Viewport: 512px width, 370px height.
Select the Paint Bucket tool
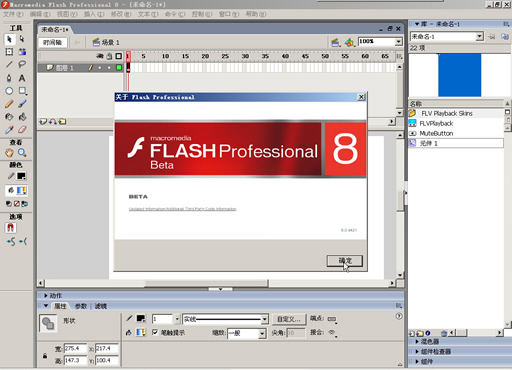(22, 117)
